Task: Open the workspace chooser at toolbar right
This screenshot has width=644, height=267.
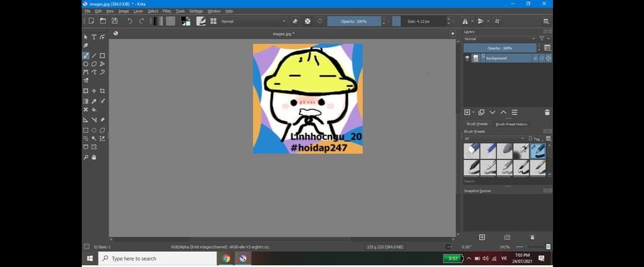Action: tap(547, 21)
